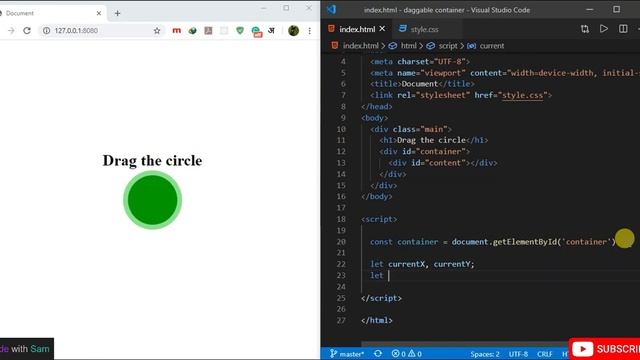Image resolution: width=640 pixels, height=360 pixels.
Task: Open the red 'm' browser extension
Action: click(176, 31)
